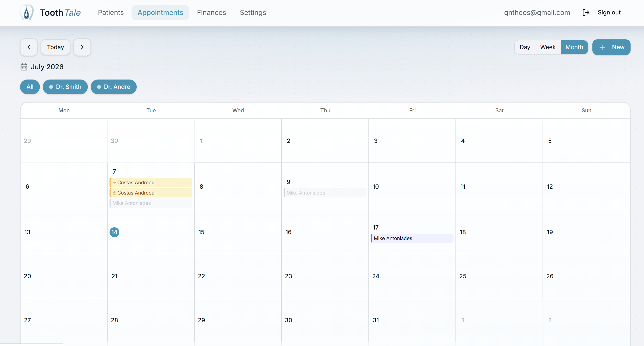Click the calendar icon beside July 2026

click(24, 67)
